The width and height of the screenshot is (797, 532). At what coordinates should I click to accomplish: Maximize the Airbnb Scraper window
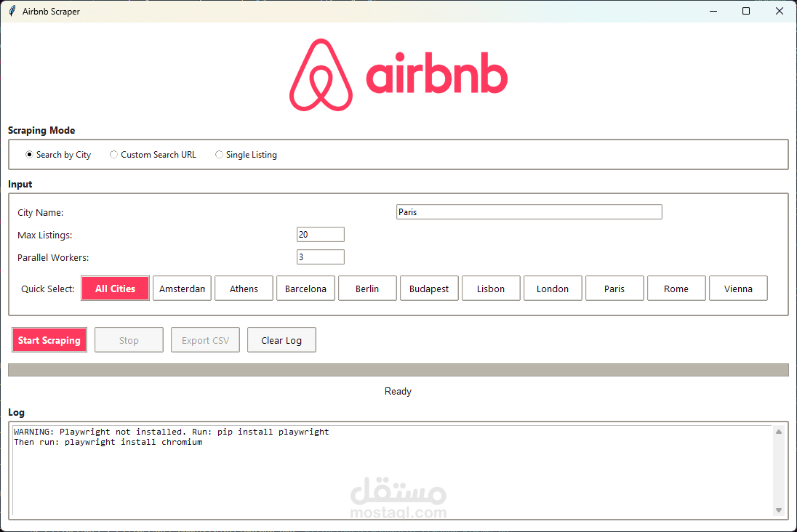[x=746, y=11]
